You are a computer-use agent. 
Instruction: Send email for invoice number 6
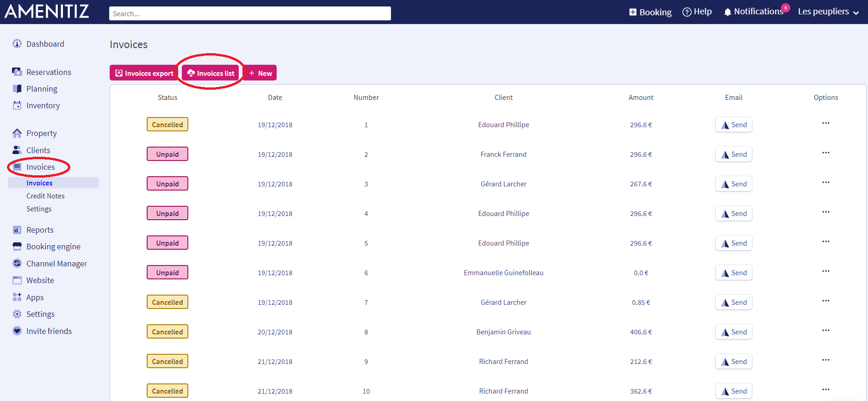734,273
